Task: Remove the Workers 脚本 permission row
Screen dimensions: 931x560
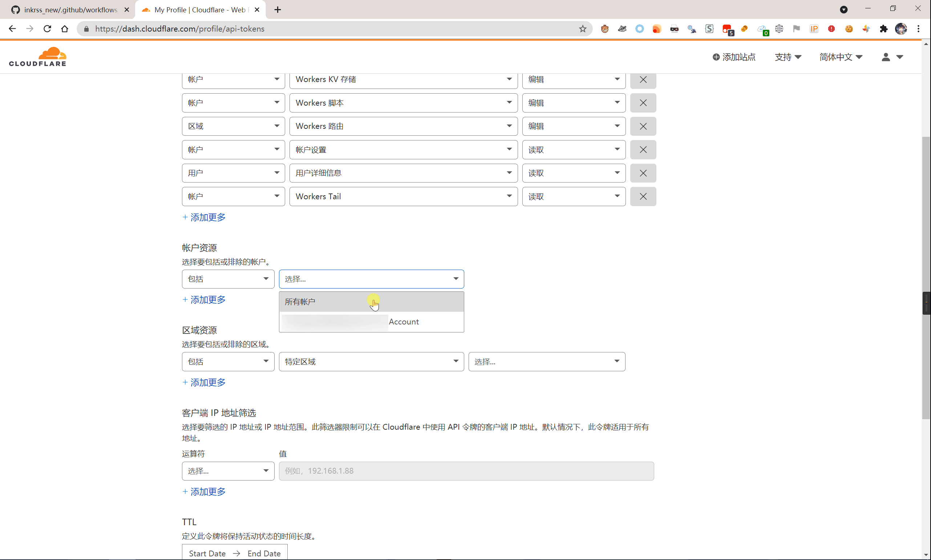Action: click(643, 103)
